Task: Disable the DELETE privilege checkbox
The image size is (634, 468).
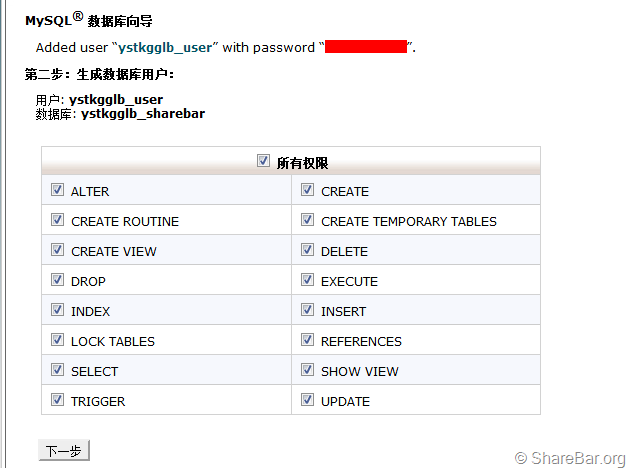Action: tap(307, 250)
